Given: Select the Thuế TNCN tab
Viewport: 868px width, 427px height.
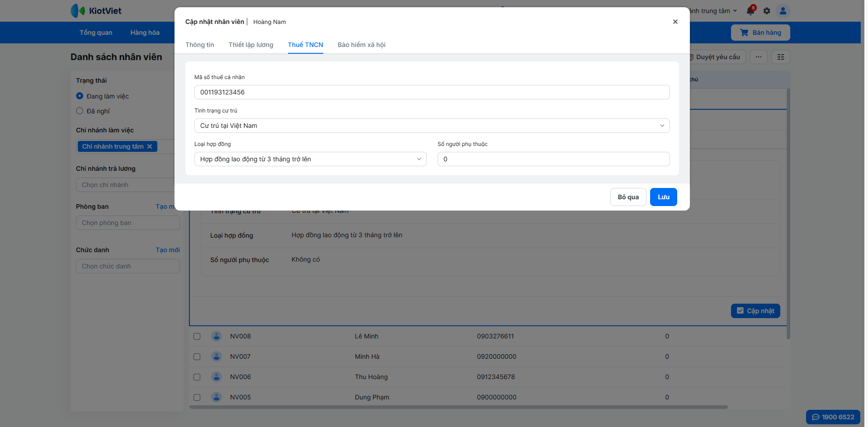Looking at the screenshot, I should pyautogui.click(x=306, y=45).
